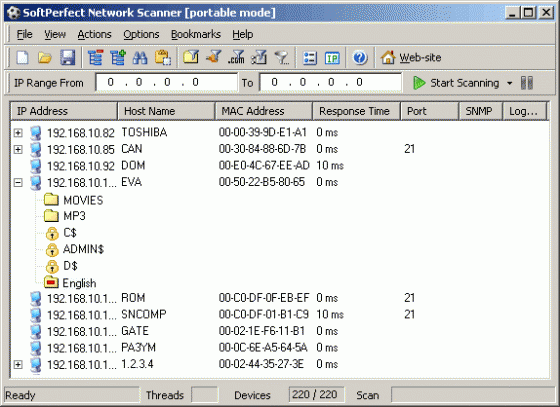The height and width of the screenshot is (407, 560).
Task: Collapse the EVA host node
Action: coord(18,182)
